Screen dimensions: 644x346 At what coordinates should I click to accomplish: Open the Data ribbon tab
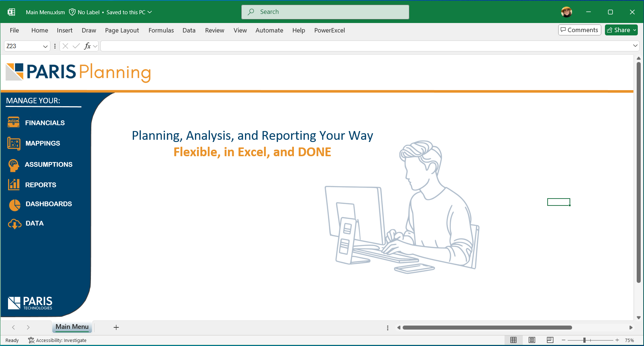coord(189,30)
